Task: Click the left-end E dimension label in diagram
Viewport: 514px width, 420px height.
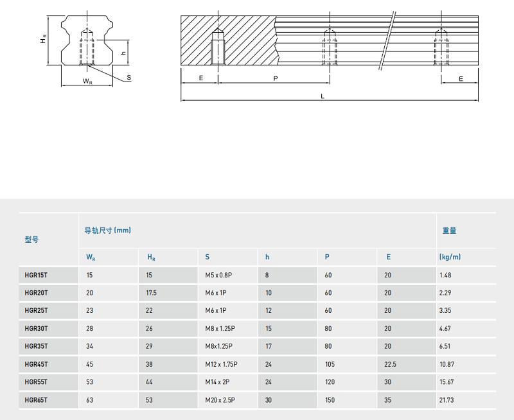Action: coord(201,78)
